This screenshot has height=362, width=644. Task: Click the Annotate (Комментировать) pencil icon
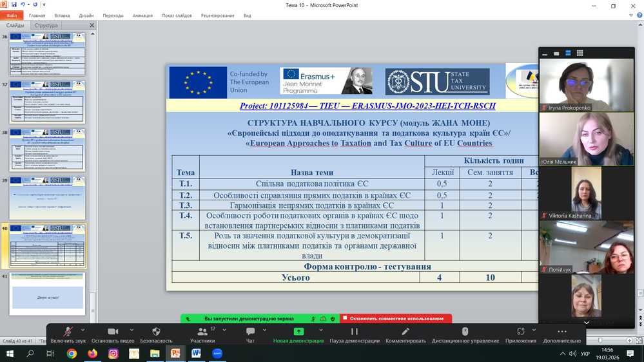405,332
